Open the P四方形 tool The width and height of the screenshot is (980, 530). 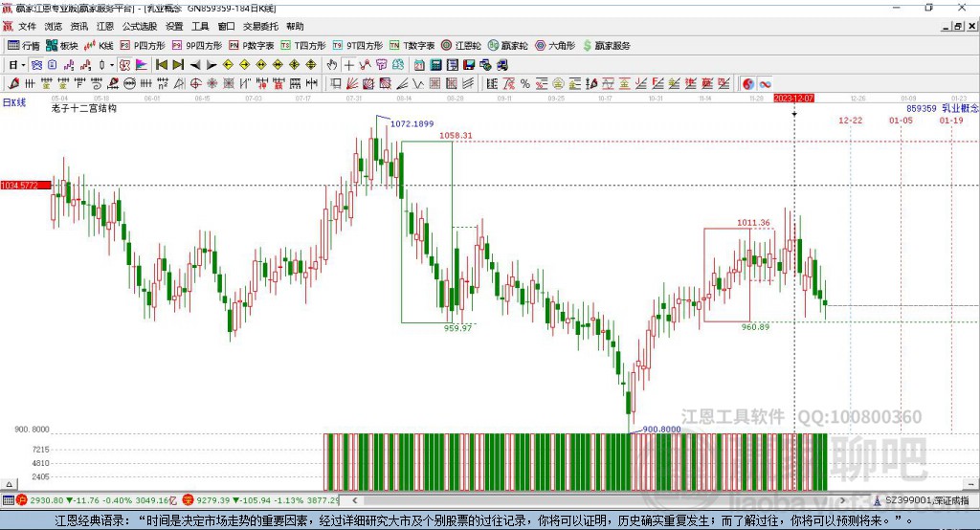(143, 46)
